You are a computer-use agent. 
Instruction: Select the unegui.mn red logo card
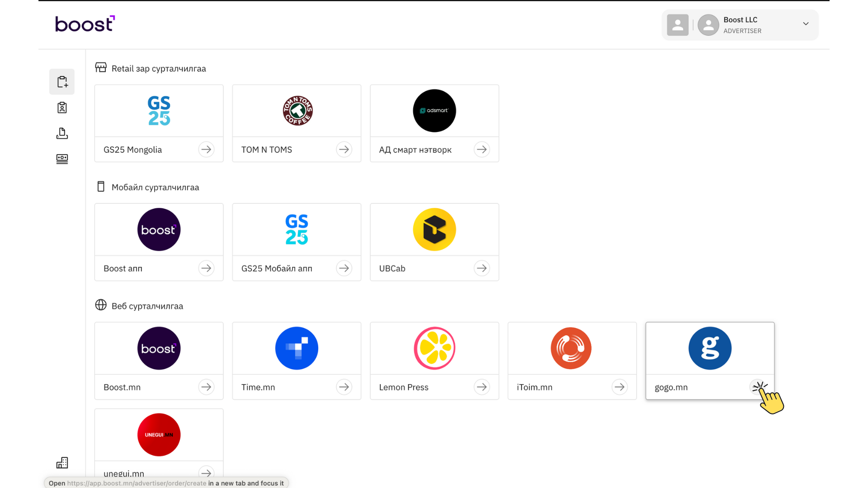(x=159, y=435)
